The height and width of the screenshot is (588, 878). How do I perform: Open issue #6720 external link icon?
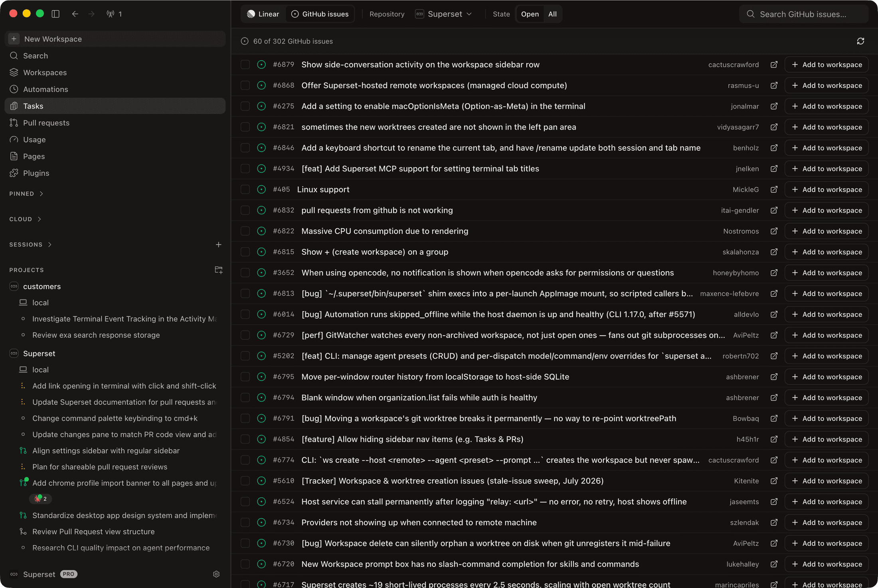pos(774,564)
